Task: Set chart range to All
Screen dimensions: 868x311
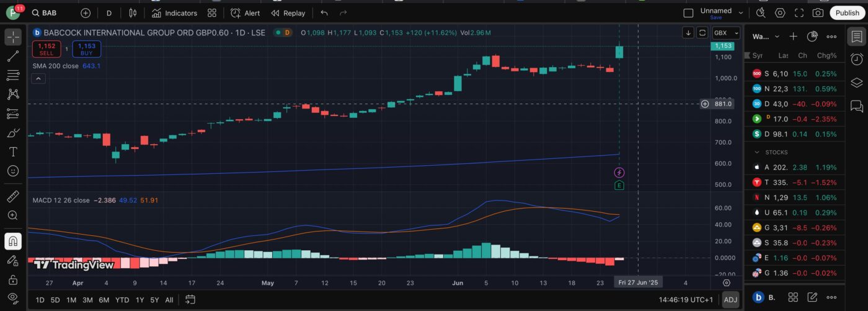Action: point(169,300)
